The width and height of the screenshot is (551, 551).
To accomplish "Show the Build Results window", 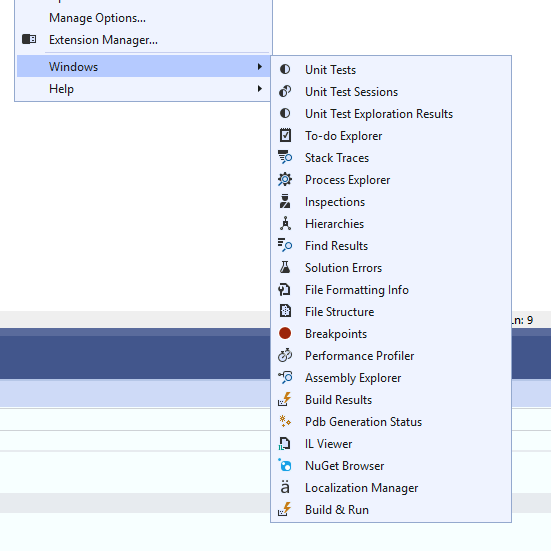I will coord(391,399).
